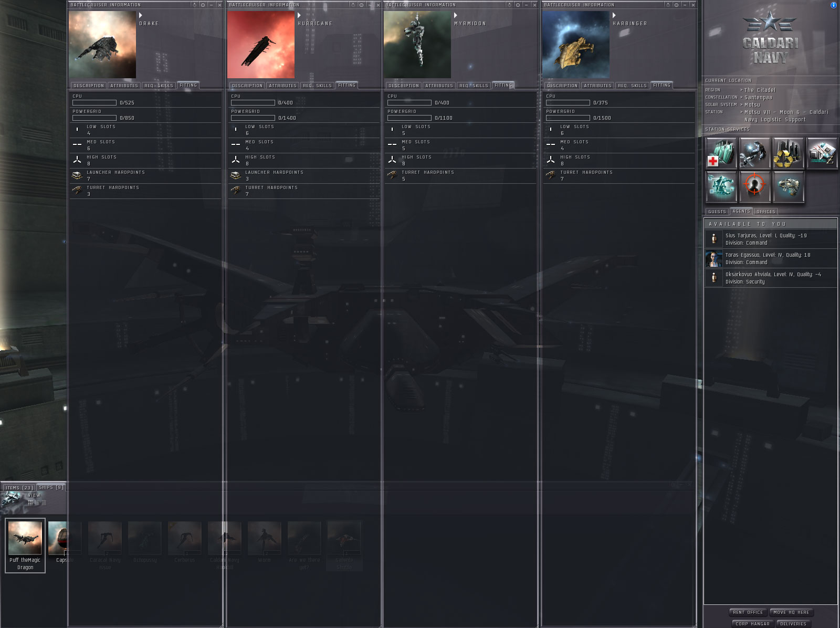Switch hangar view to details mode
Screen dimensions: 840x628
coord(37,503)
